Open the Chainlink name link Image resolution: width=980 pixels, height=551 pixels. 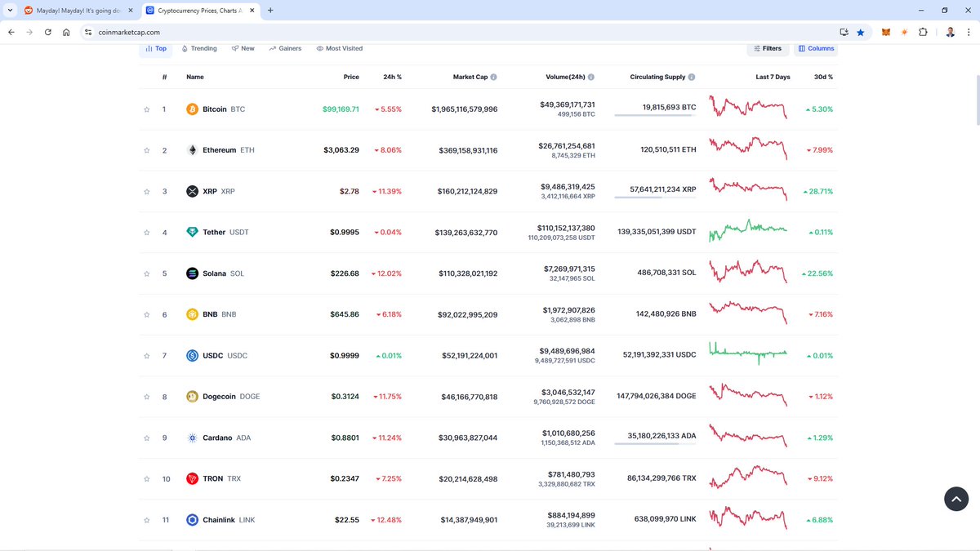pyautogui.click(x=219, y=520)
